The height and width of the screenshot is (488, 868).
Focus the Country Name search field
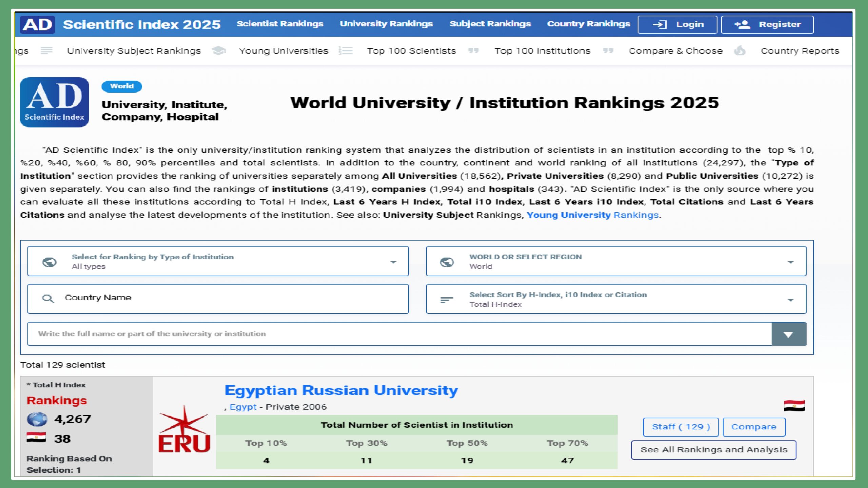(x=218, y=299)
